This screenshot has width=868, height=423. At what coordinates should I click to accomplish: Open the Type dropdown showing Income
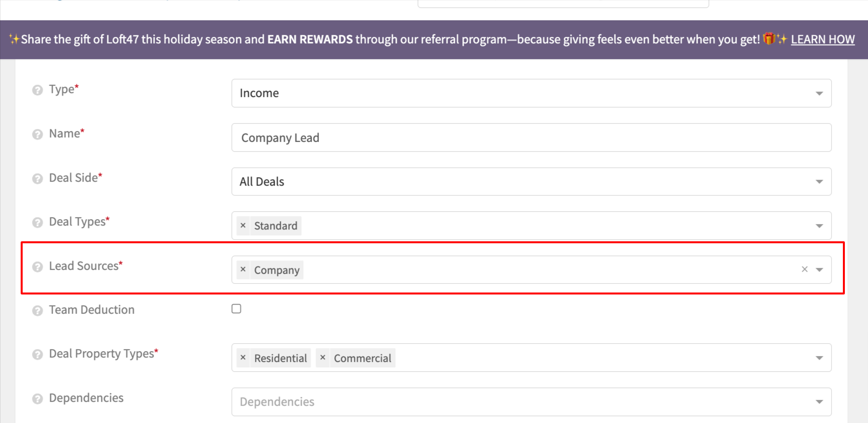click(x=531, y=93)
